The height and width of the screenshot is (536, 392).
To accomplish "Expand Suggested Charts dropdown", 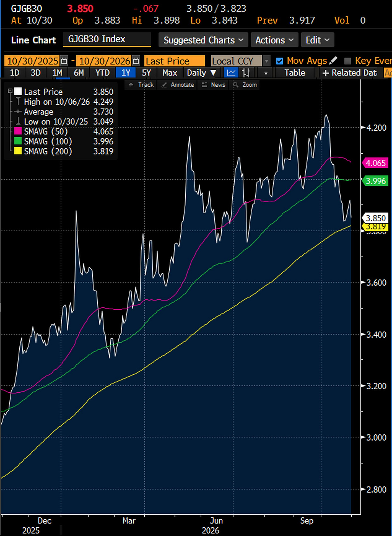I will (x=203, y=40).
